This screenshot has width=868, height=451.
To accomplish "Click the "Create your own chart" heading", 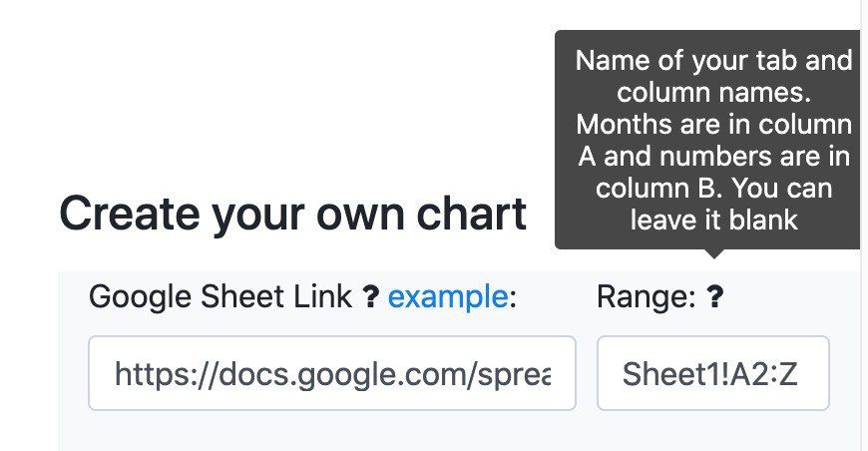I will [292, 213].
